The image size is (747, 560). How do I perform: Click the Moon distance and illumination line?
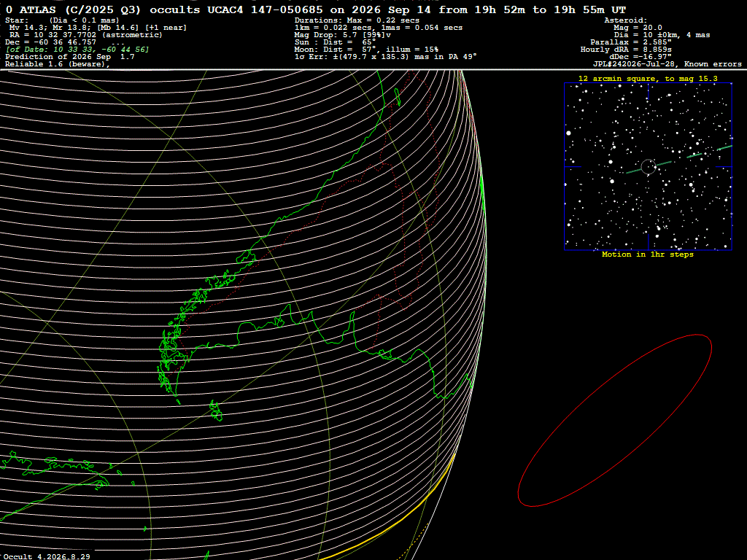point(366,50)
